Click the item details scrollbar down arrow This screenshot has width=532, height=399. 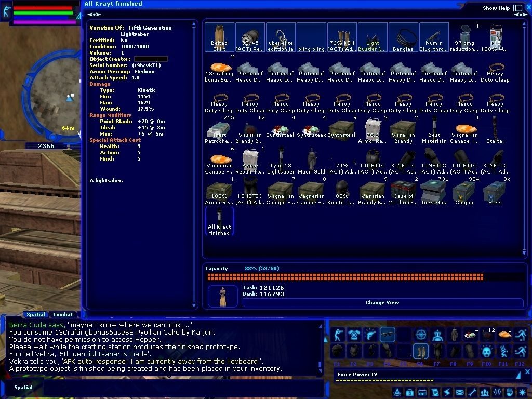pyautogui.click(x=194, y=305)
